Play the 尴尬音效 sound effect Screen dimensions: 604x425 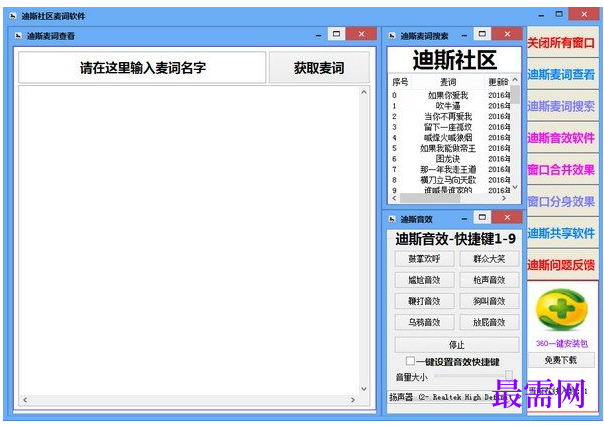pyautogui.click(x=424, y=280)
